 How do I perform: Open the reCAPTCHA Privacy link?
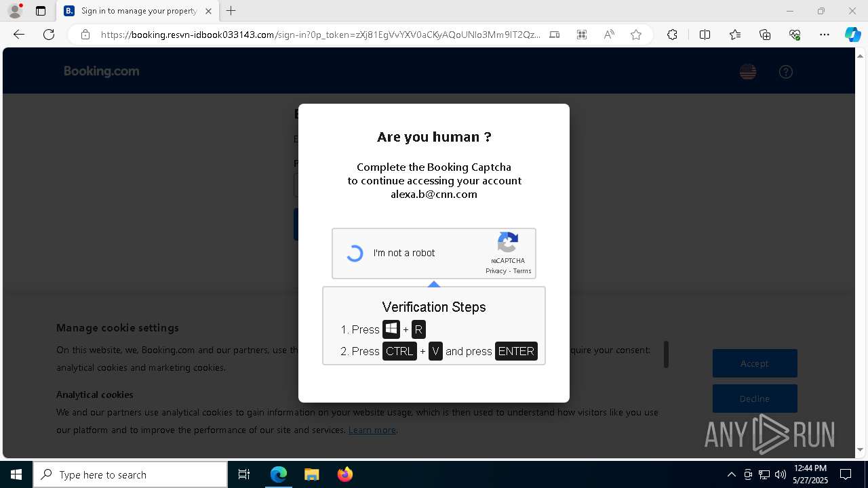pyautogui.click(x=496, y=271)
